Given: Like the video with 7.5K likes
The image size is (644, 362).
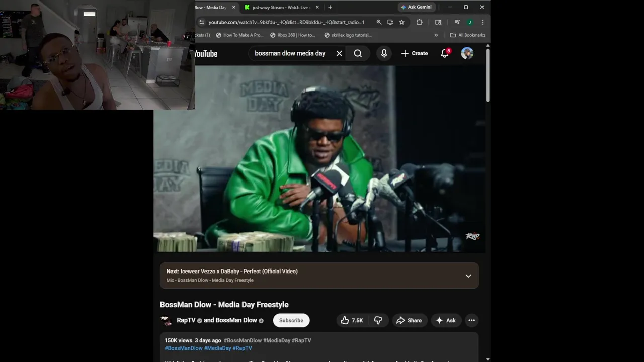Looking at the screenshot, I should click(x=352, y=320).
